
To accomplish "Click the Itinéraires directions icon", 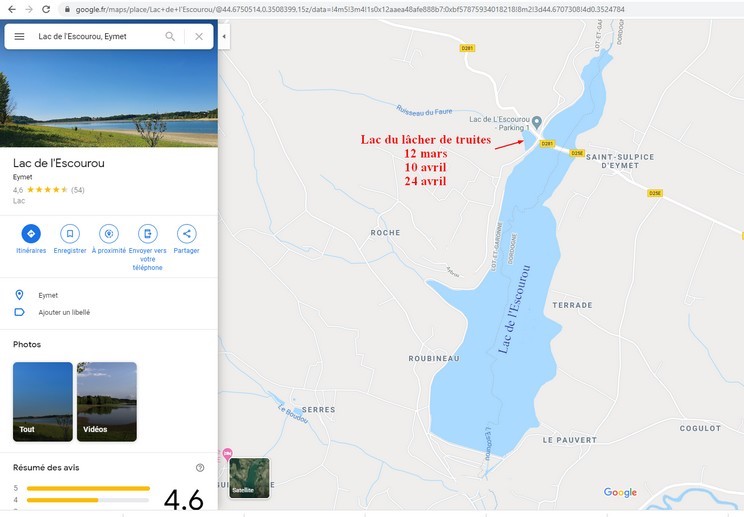I will [31, 233].
